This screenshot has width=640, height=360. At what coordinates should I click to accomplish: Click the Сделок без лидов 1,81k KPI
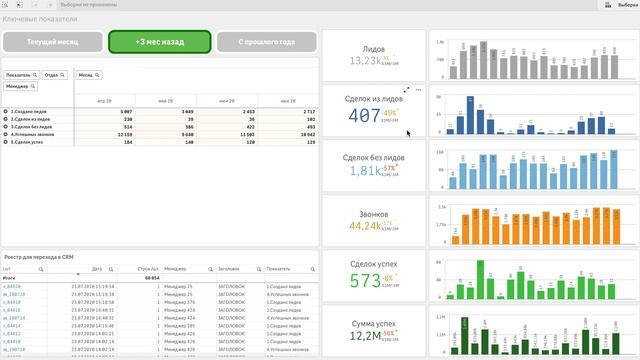pyautogui.click(x=374, y=166)
